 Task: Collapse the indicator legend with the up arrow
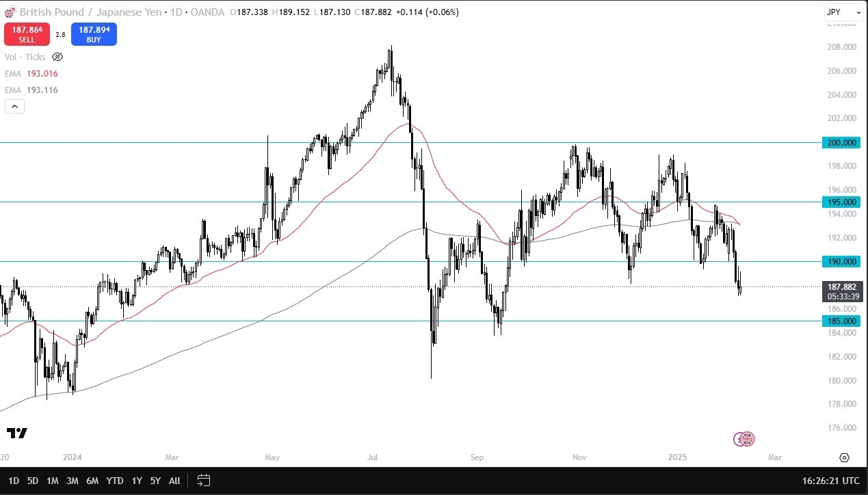click(14, 106)
